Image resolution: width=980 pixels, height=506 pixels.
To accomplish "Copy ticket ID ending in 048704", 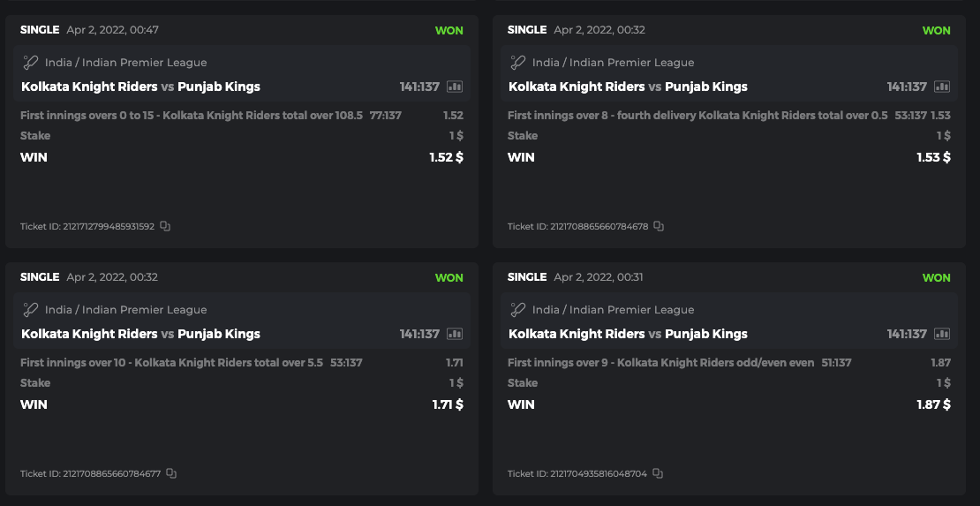I will [x=658, y=474].
